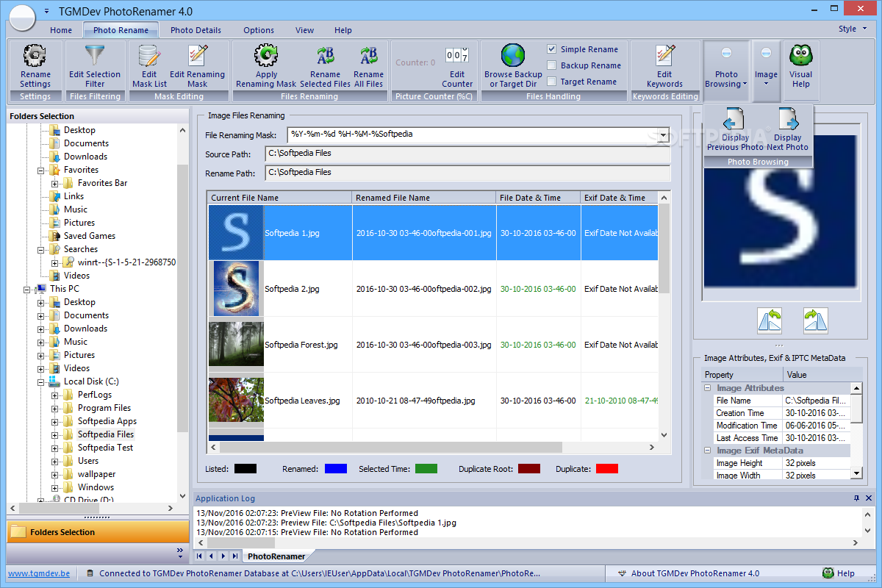Expand Favorites Bar folder node

tap(55, 183)
